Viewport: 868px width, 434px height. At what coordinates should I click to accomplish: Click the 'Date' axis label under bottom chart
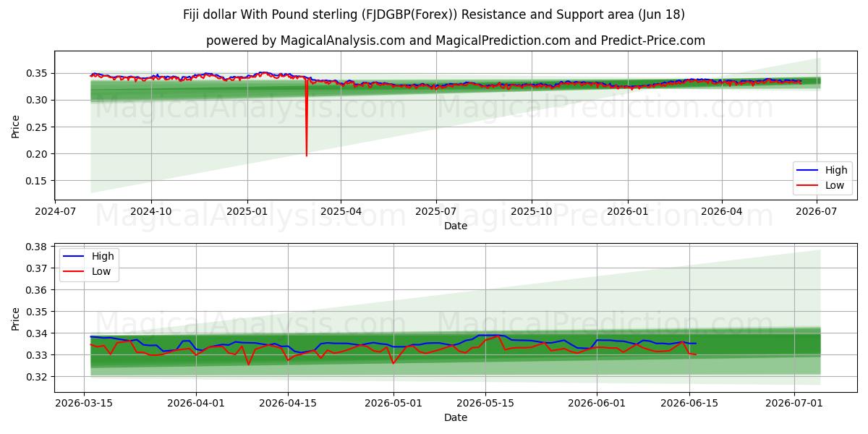456,417
